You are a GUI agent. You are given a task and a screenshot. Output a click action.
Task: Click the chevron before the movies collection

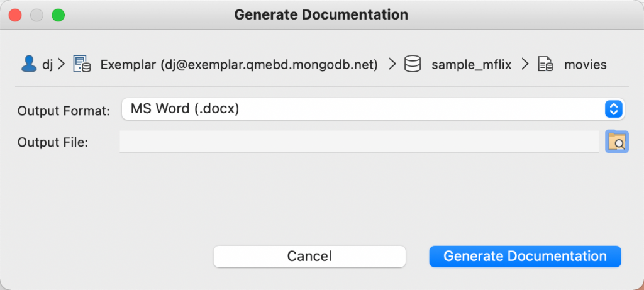pos(525,65)
